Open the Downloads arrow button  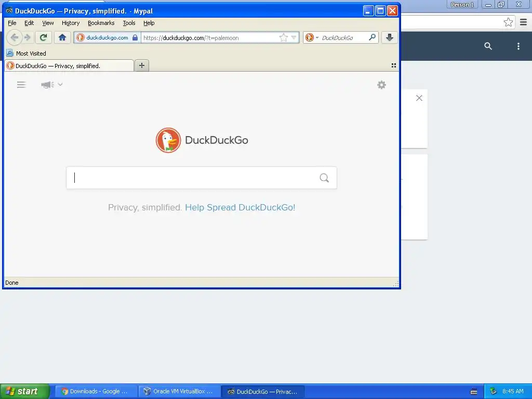(x=390, y=37)
